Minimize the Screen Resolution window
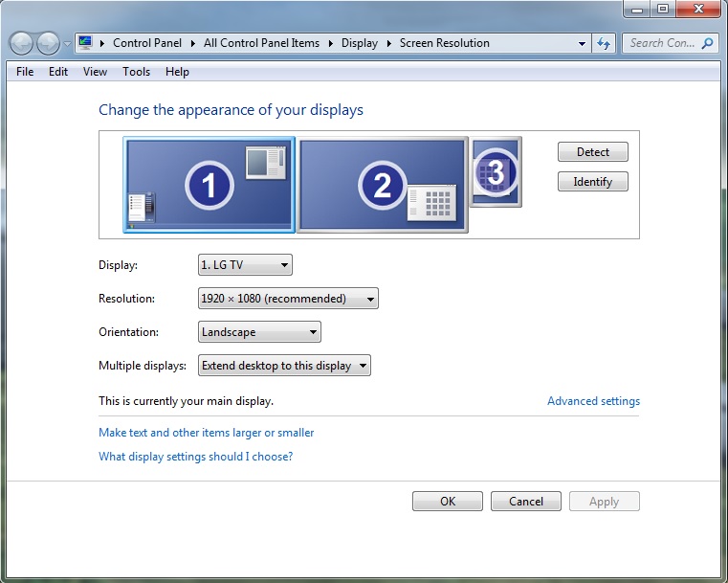The height and width of the screenshot is (583, 728). click(637, 9)
